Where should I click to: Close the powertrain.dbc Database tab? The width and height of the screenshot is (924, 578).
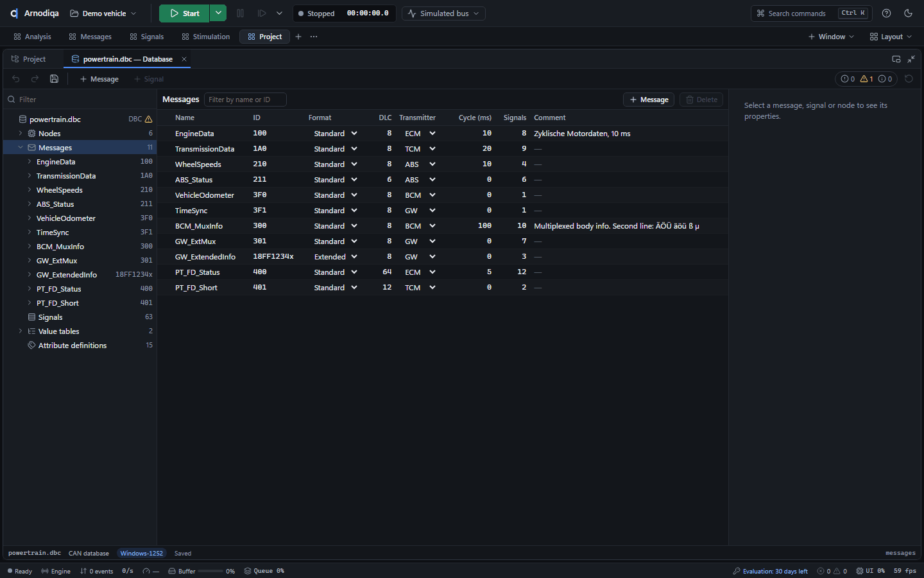pos(184,59)
